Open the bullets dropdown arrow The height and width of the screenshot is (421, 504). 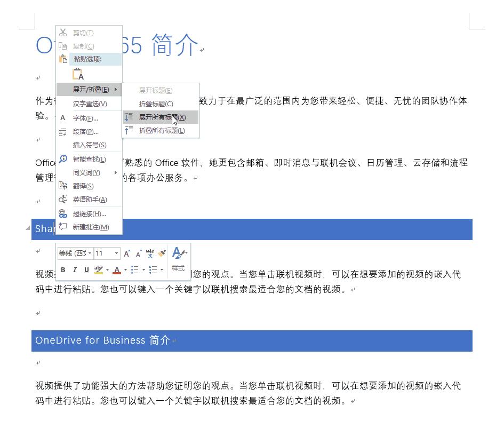tap(143, 269)
